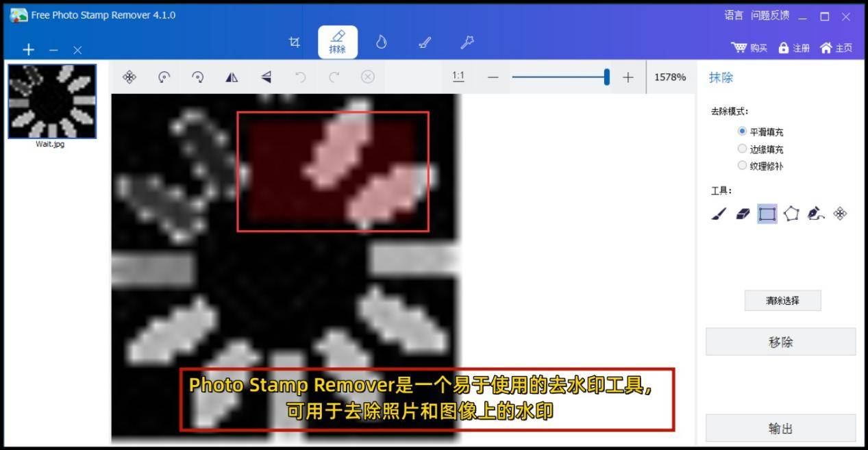Click the 清除选择 button
The image size is (868, 450).
pos(782,301)
